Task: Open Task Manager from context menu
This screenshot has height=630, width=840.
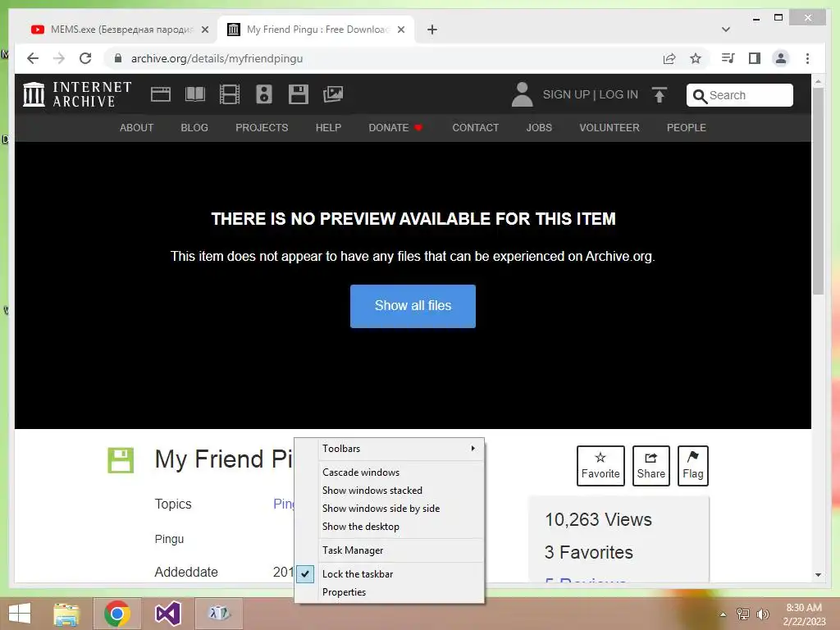Action: pos(390,550)
